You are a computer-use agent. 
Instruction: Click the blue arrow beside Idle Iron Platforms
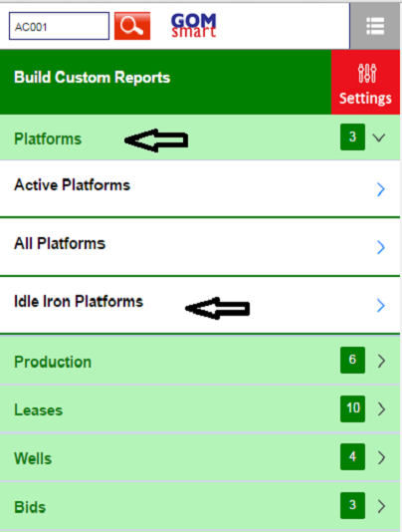381,306
